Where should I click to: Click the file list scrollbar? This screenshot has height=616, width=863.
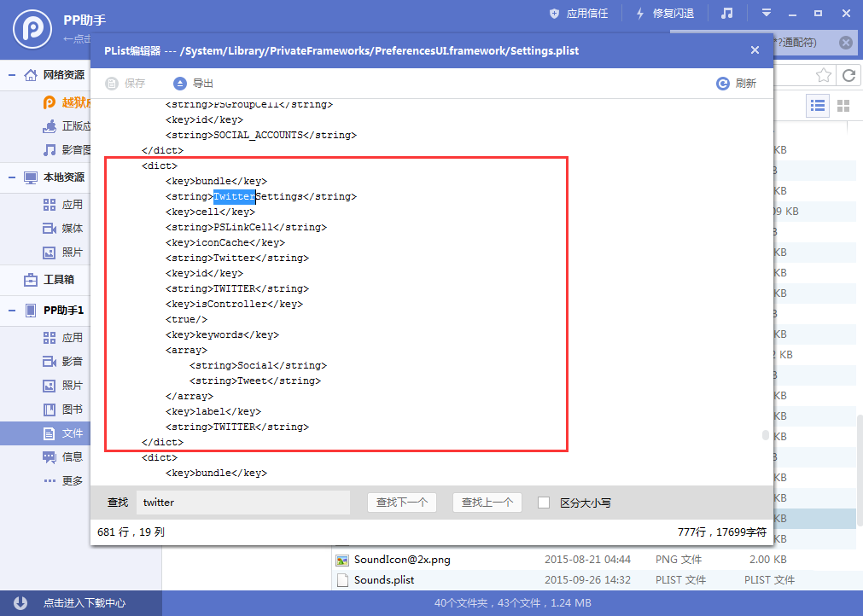coord(859,470)
